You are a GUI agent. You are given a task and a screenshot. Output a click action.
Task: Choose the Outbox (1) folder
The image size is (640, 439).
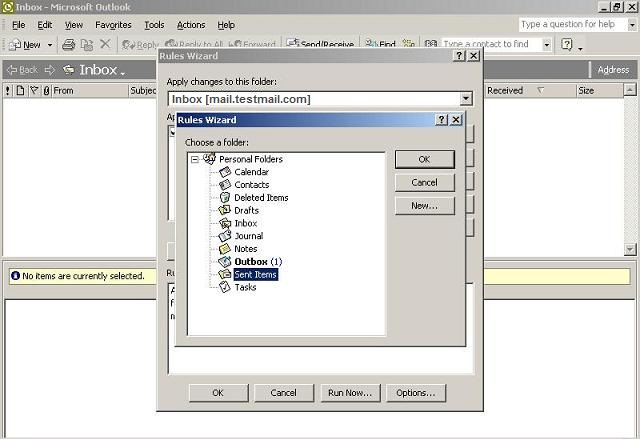pyautogui.click(x=258, y=262)
